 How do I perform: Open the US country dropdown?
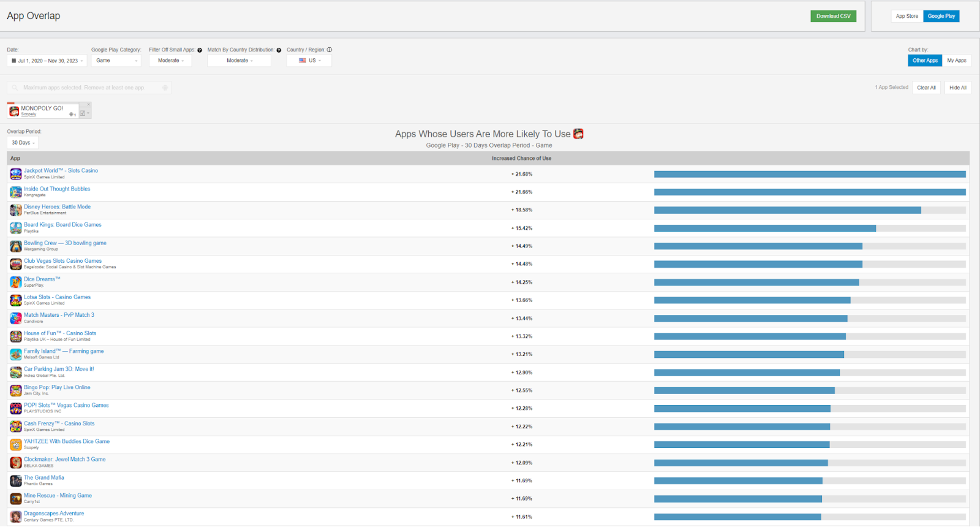[x=309, y=61]
